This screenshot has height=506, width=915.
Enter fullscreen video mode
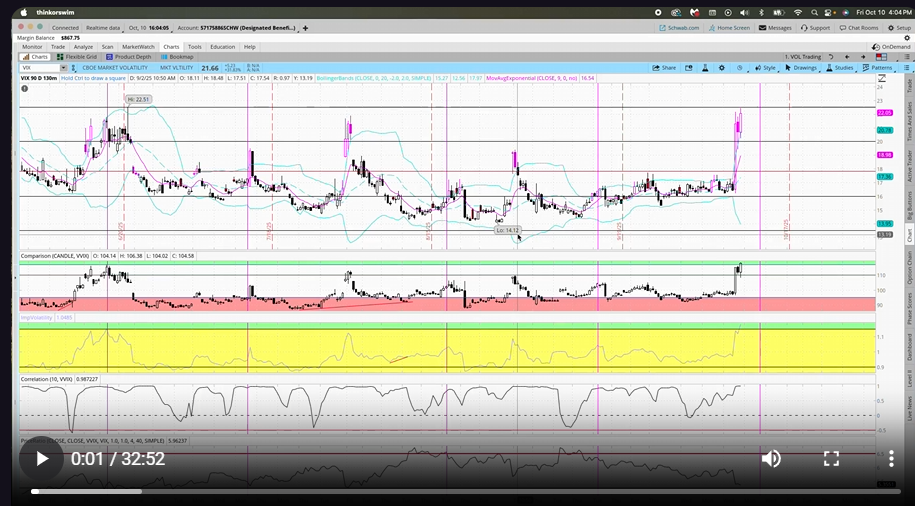tap(831, 459)
